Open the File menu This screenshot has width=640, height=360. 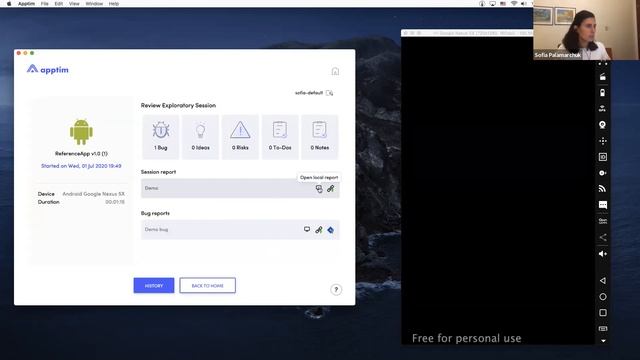[x=44, y=4]
